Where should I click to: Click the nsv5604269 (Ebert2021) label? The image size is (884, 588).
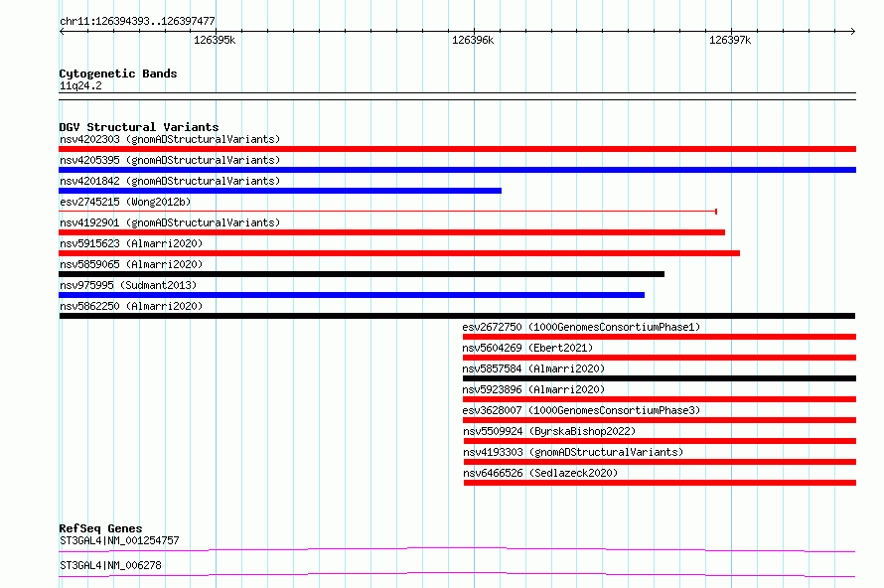[x=527, y=348]
